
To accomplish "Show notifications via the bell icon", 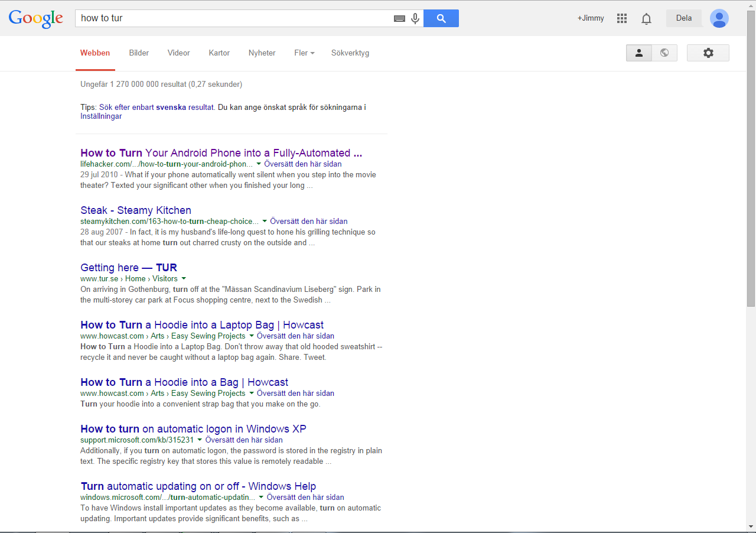I will coord(647,19).
